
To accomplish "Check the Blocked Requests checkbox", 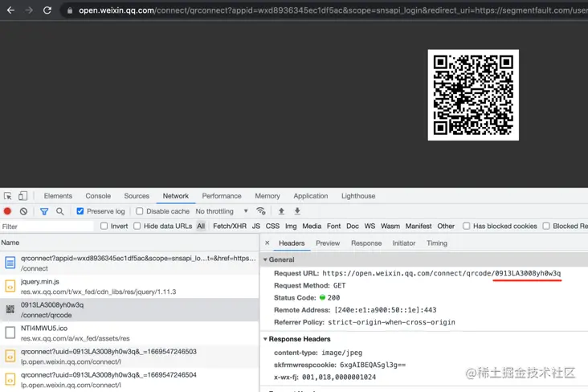I will 546,226.
